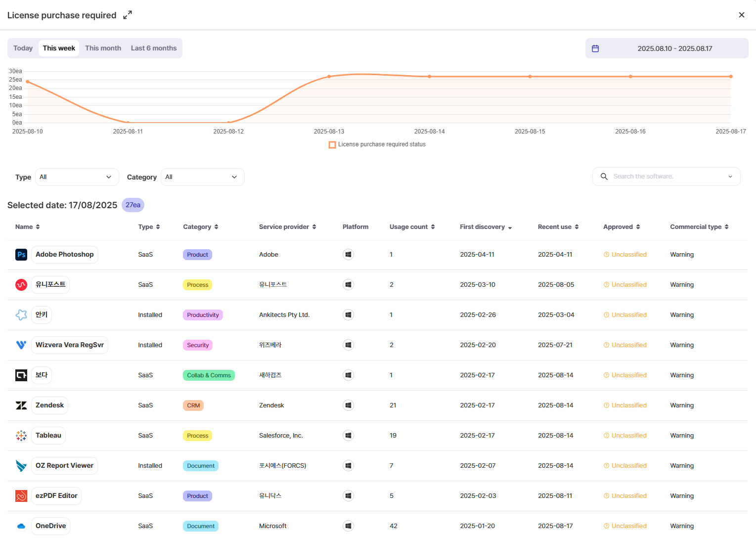Open the Type filter dropdown
The image size is (756, 538).
point(77,177)
